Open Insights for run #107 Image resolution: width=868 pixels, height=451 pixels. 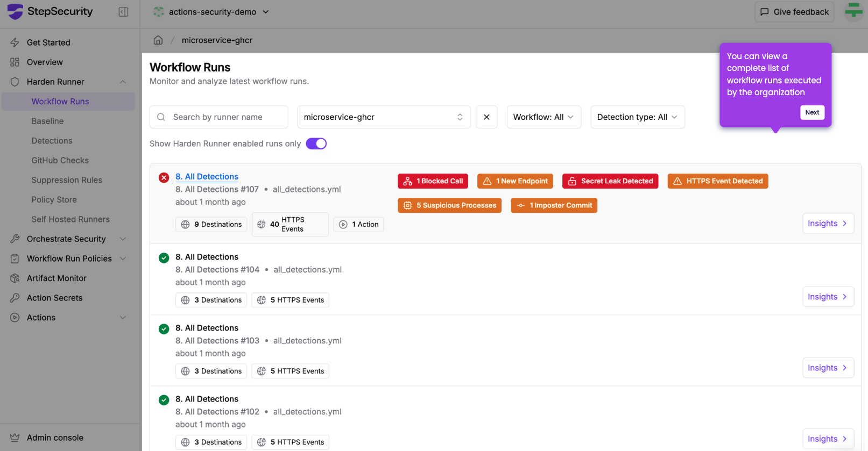[828, 224]
